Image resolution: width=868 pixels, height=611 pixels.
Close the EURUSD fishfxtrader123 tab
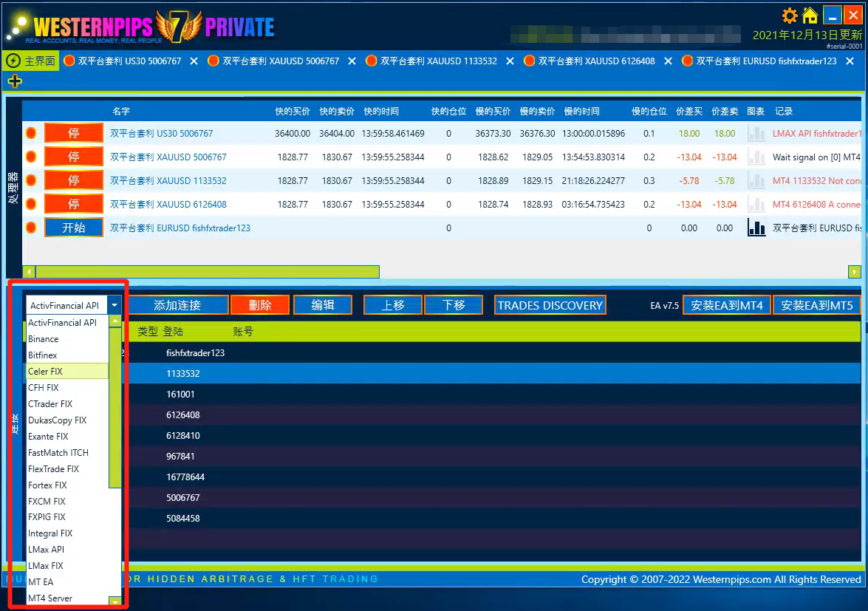850,61
